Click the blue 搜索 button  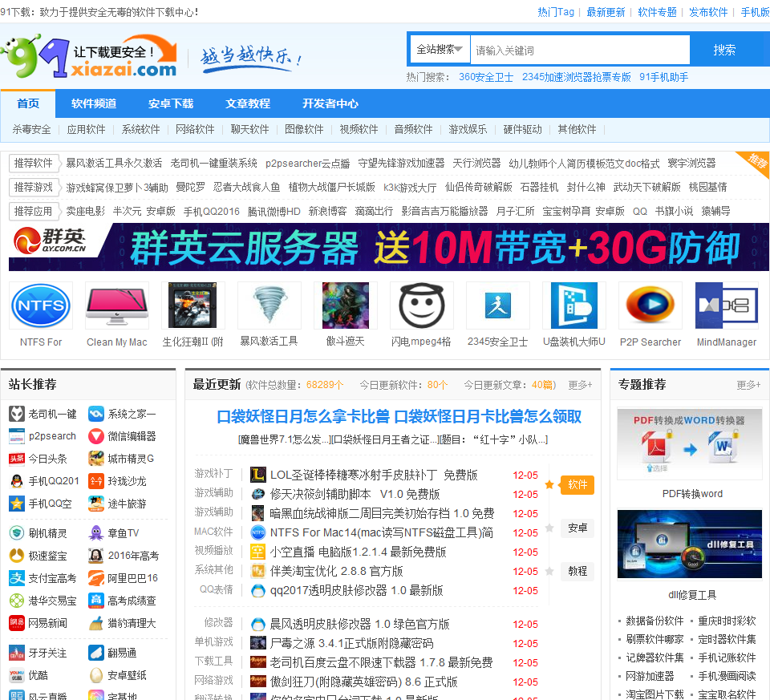click(x=724, y=50)
